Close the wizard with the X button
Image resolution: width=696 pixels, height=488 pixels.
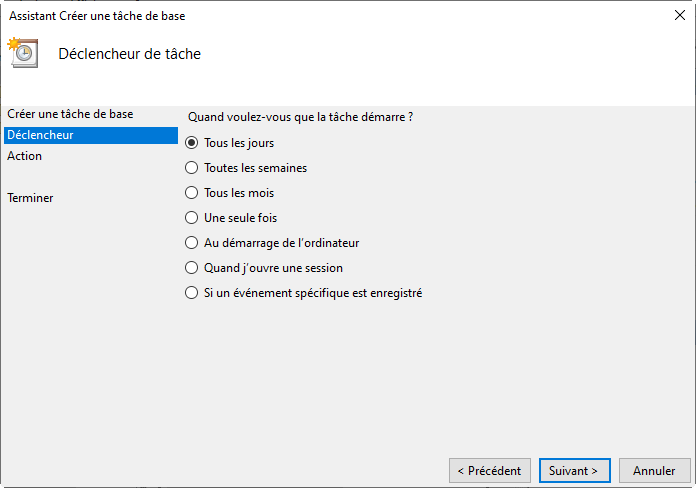(679, 15)
